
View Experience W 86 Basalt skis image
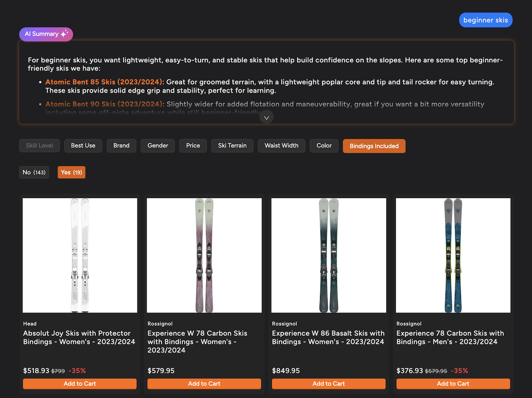point(329,255)
